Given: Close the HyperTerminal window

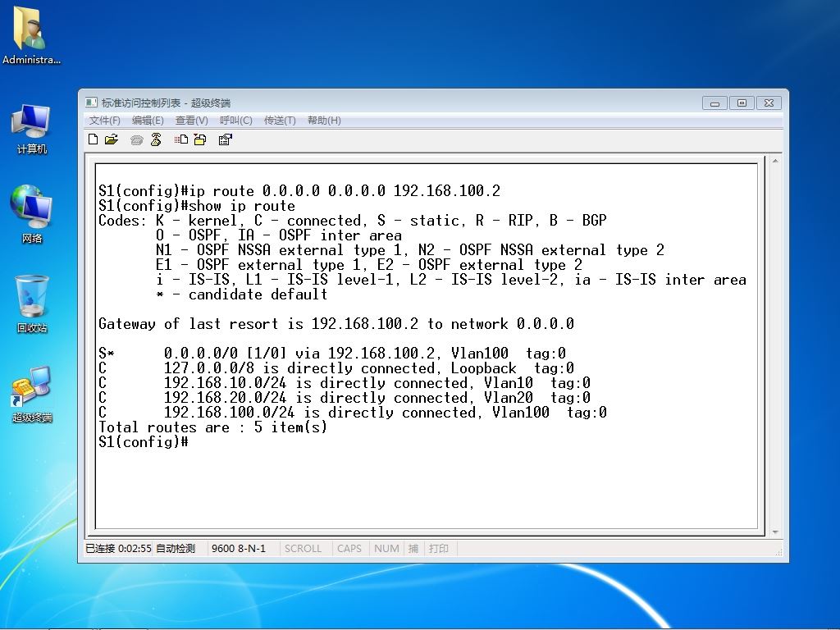Looking at the screenshot, I should [769, 103].
